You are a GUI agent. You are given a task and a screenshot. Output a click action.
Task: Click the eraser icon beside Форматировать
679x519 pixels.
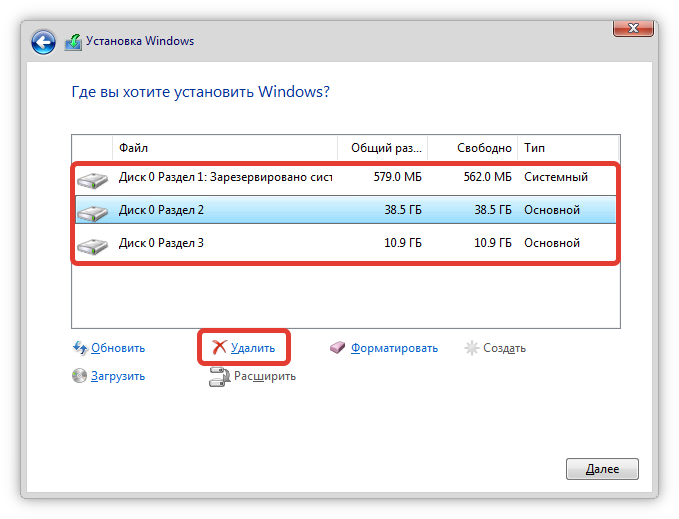[337, 348]
